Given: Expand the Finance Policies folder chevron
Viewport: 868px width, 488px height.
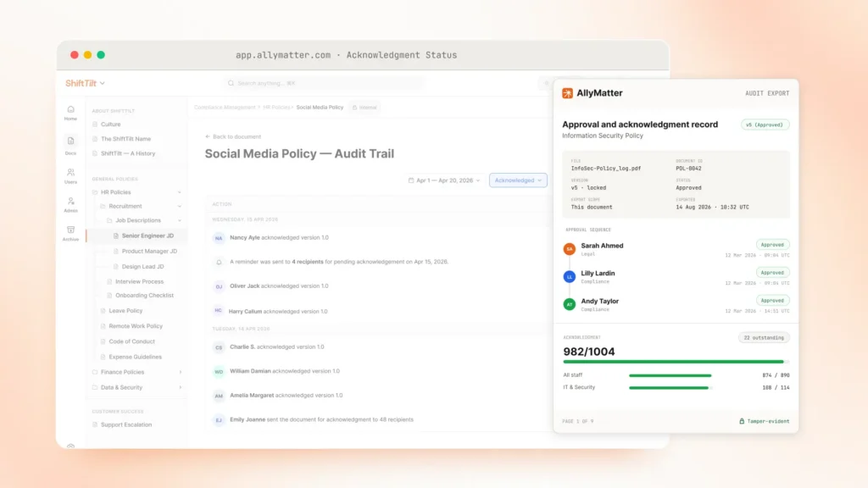Looking at the screenshot, I should pos(181,373).
